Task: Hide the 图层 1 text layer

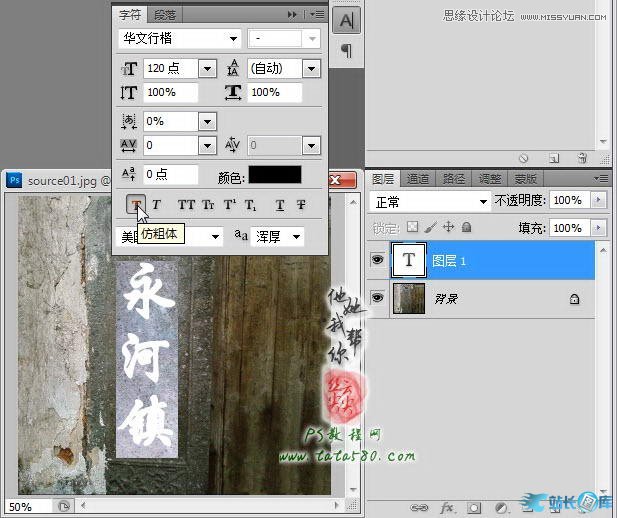Action: click(x=378, y=259)
